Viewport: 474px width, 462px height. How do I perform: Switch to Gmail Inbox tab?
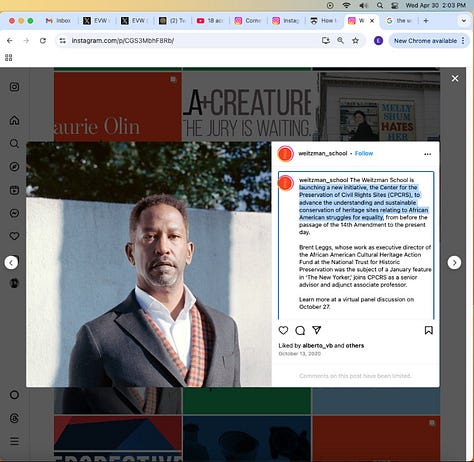(58, 21)
